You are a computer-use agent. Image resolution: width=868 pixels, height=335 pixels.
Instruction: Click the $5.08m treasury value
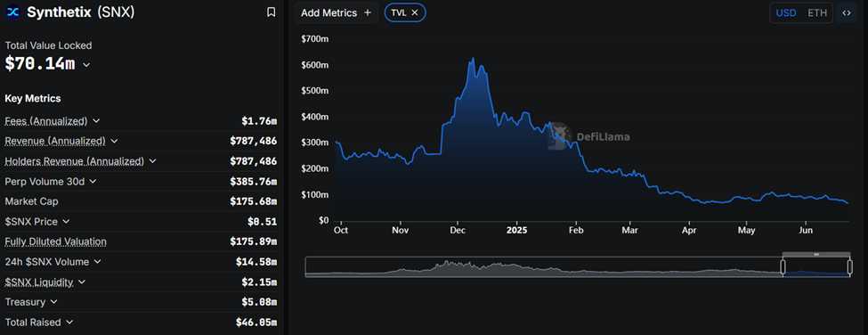click(259, 302)
